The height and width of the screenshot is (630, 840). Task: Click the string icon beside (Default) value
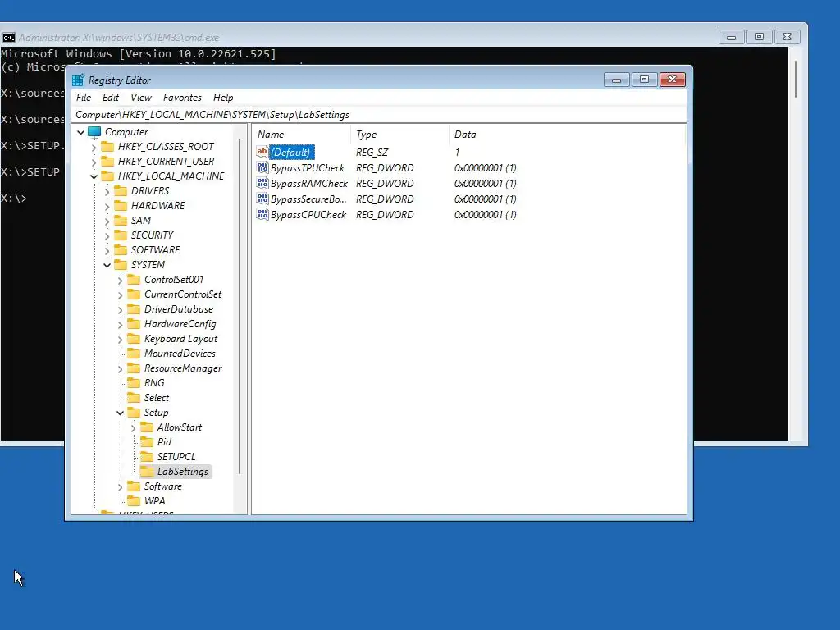click(x=262, y=152)
